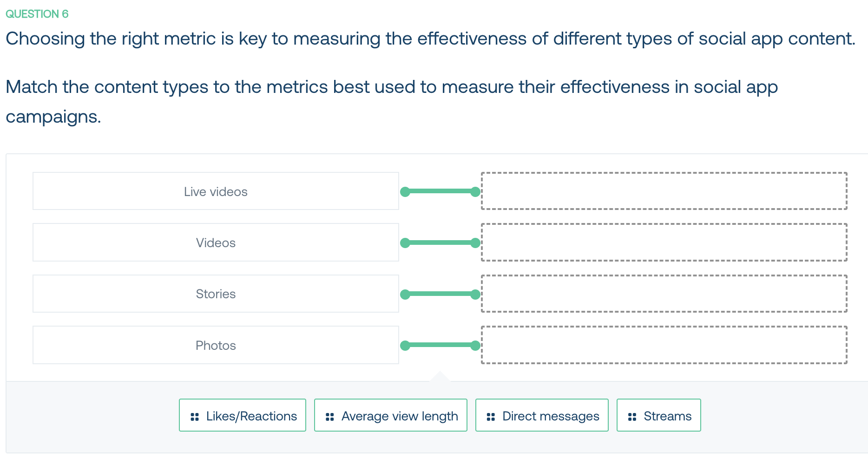Screen dimensions: 868x472
Task: Click the empty drop zone beside Photos
Action: tap(664, 345)
